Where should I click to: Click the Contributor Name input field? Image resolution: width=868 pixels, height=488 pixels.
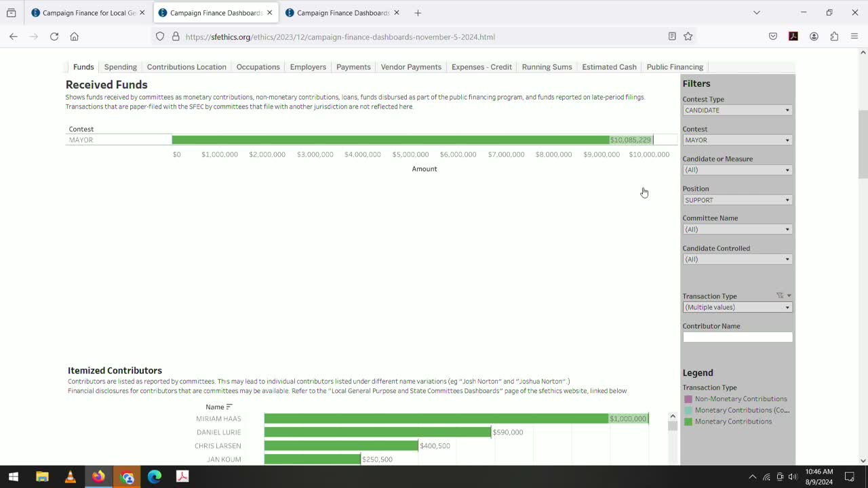tap(737, 338)
